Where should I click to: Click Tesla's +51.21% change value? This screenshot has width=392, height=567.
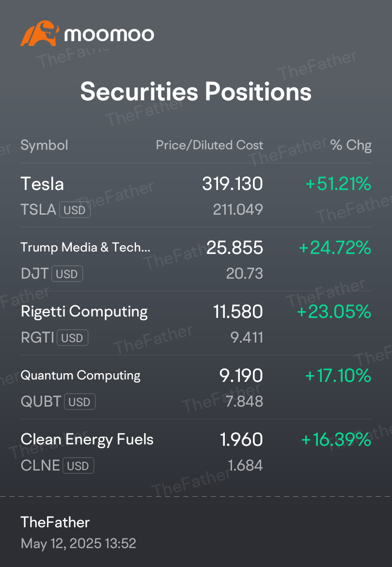[338, 184]
